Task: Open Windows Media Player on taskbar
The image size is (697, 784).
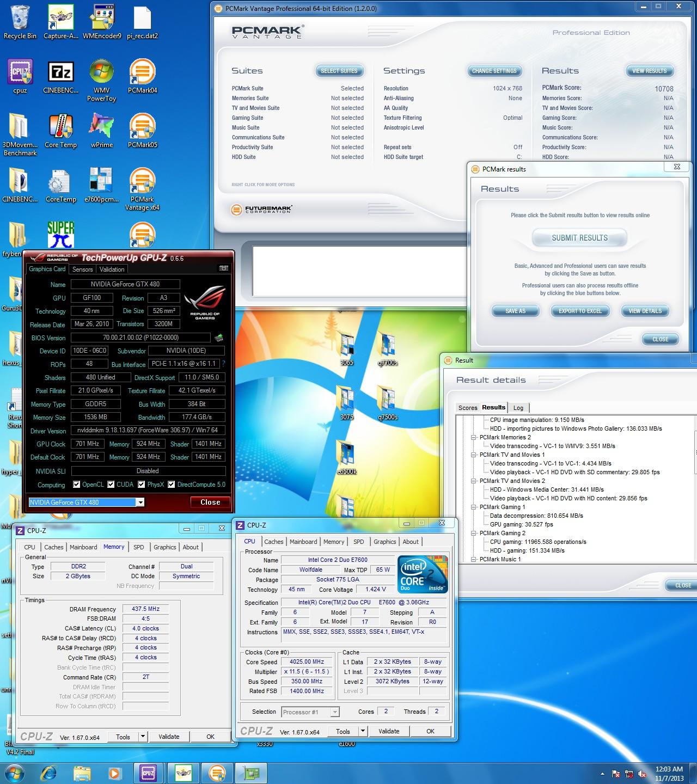Action: [x=115, y=773]
